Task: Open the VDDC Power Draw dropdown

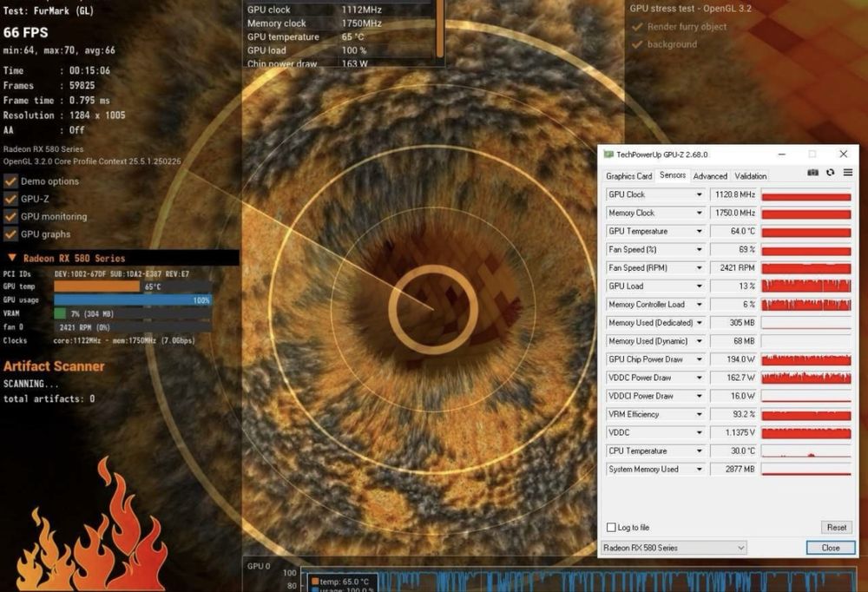Action: tap(699, 378)
